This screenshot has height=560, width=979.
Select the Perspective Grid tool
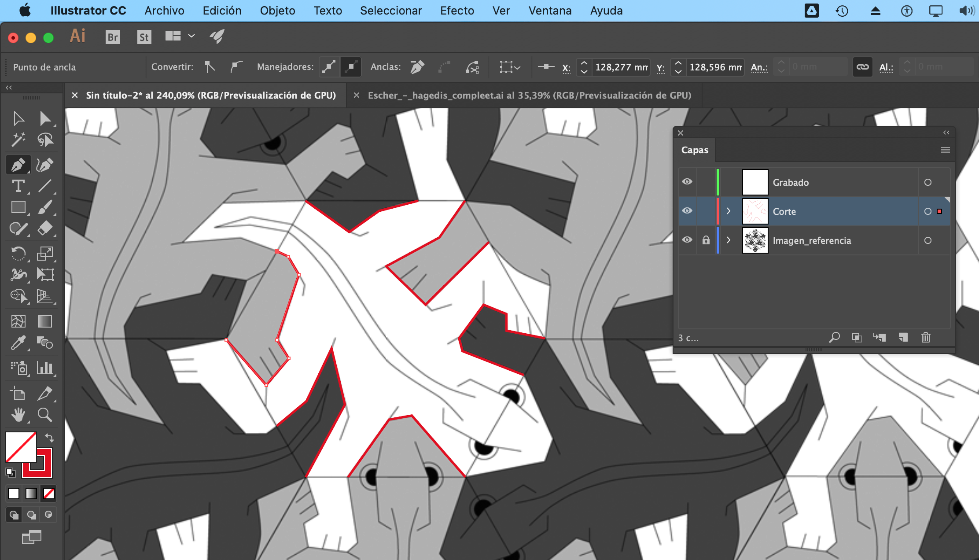pos(44,295)
